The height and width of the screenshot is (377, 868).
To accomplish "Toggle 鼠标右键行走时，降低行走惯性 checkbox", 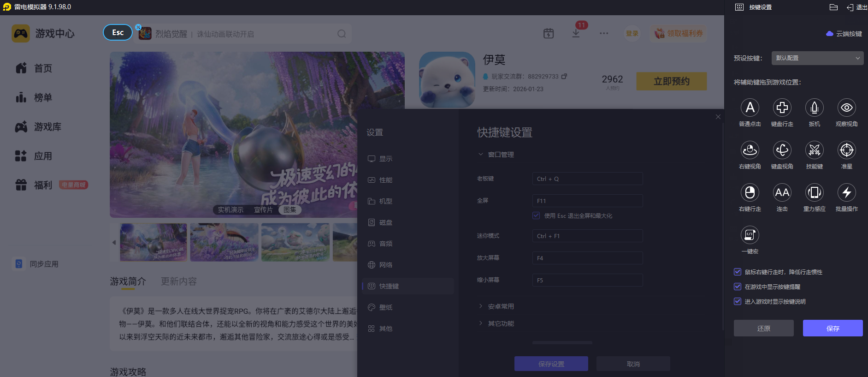I will click(738, 272).
